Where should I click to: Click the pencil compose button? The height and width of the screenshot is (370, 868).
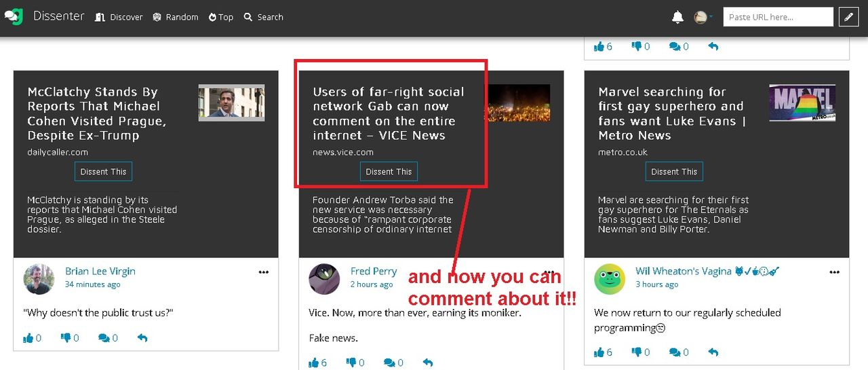[848, 17]
